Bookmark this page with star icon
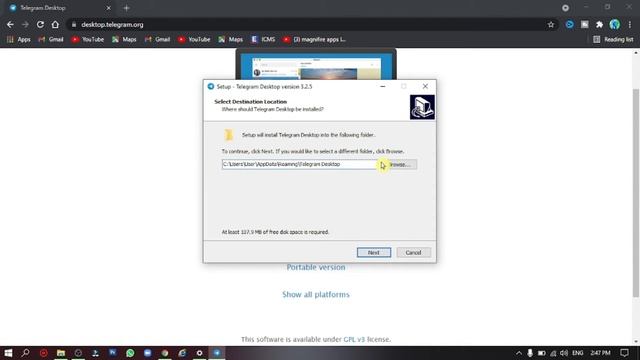This screenshot has width=640, height=360. [551, 24]
